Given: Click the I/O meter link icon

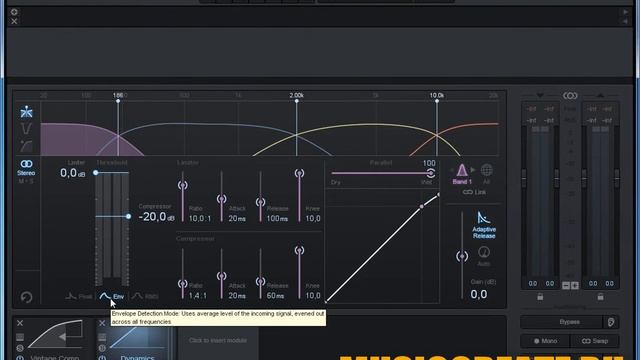Looking at the screenshot, I should tap(570, 96).
